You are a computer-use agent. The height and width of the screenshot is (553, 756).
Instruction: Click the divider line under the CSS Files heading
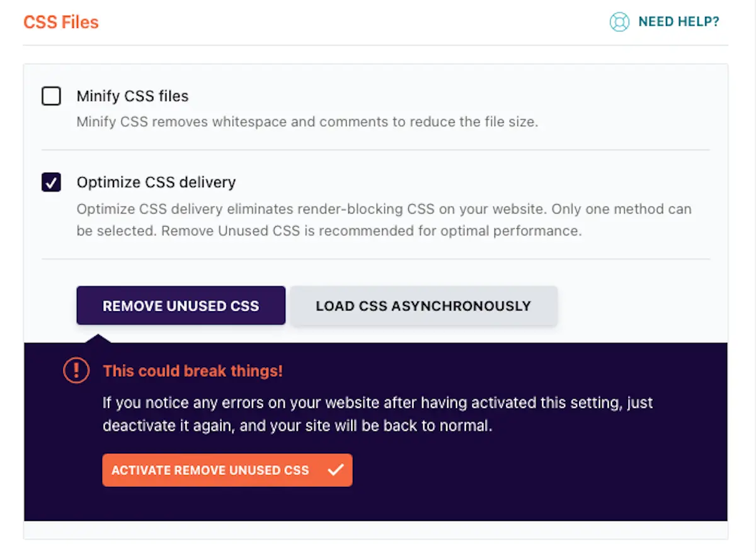coord(375,45)
